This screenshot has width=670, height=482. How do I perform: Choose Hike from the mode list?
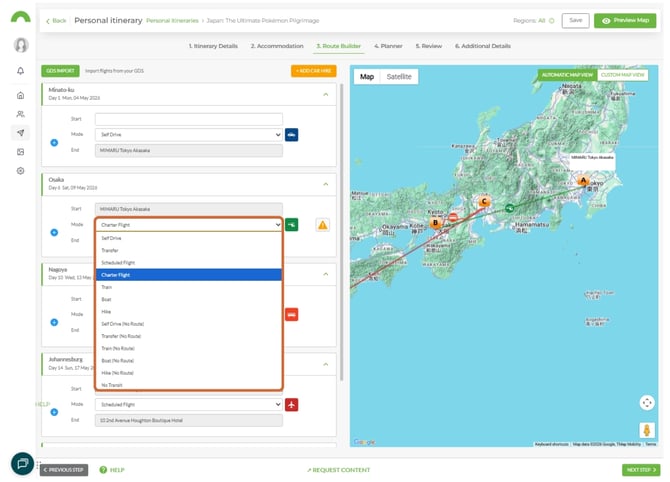click(188, 312)
